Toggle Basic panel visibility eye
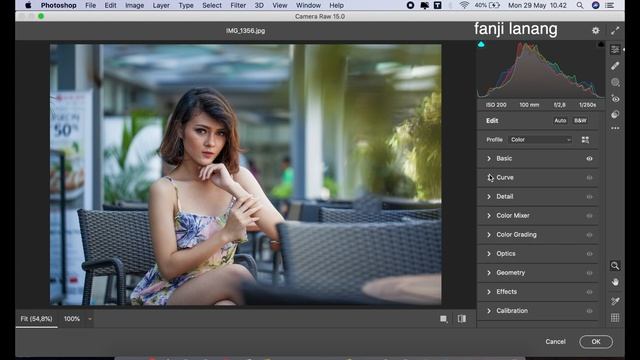 coord(589,158)
